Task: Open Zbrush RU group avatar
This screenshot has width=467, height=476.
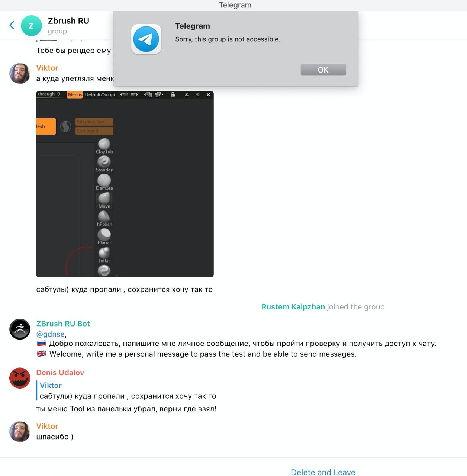Action: (x=31, y=26)
